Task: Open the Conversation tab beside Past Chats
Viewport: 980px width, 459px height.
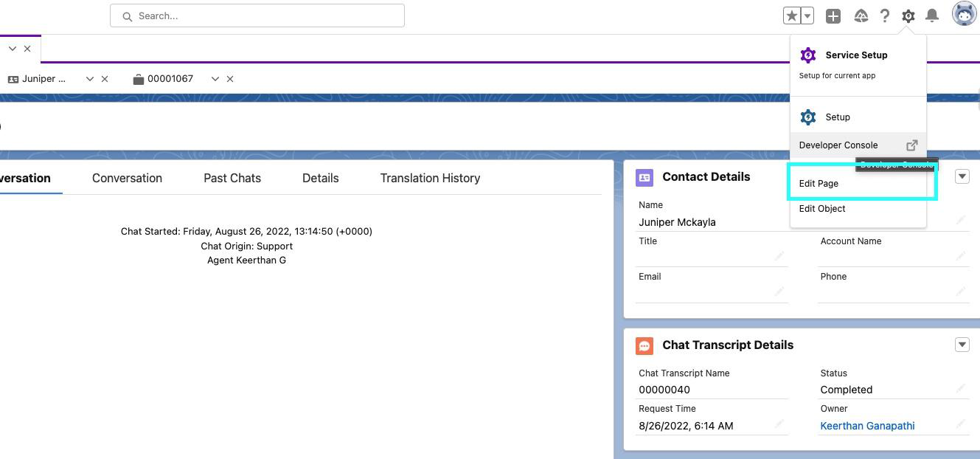Action: coord(127,178)
